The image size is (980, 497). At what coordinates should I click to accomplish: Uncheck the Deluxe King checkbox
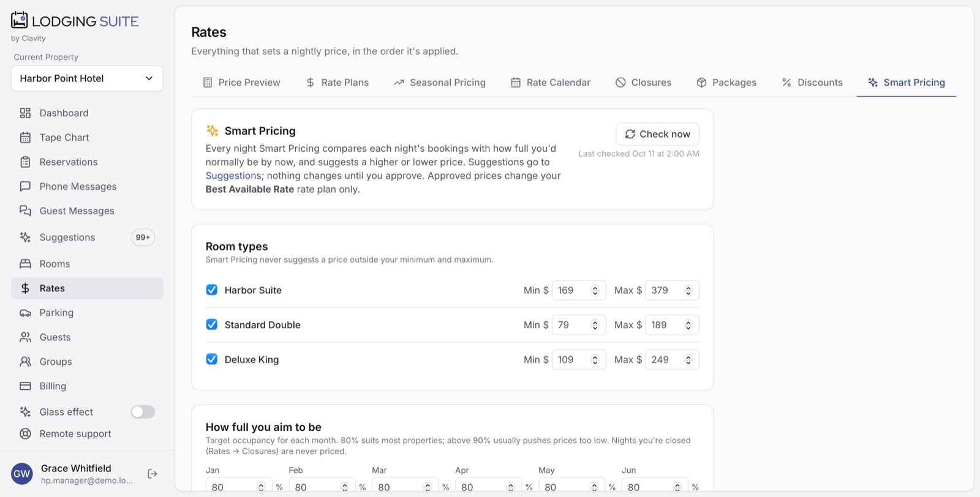(212, 359)
